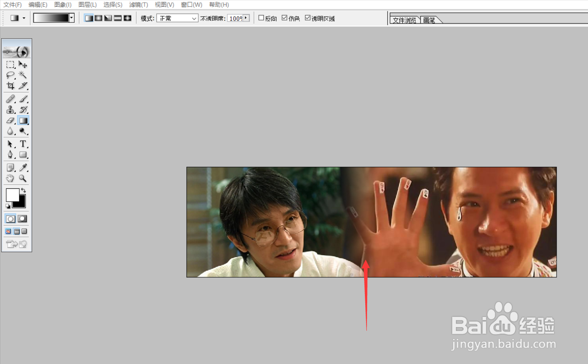Select the Zoom tool
588x364 pixels.
pyautogui.click(x=23, y=178)
